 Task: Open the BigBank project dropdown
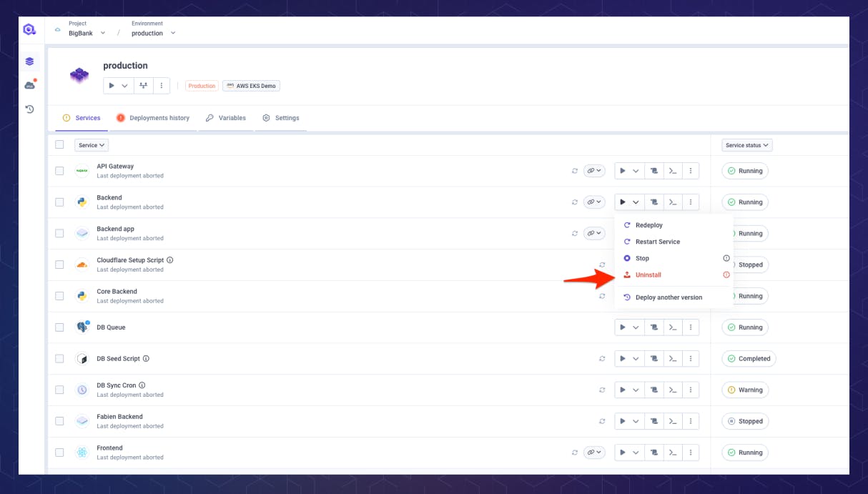(x=87, y=33)
